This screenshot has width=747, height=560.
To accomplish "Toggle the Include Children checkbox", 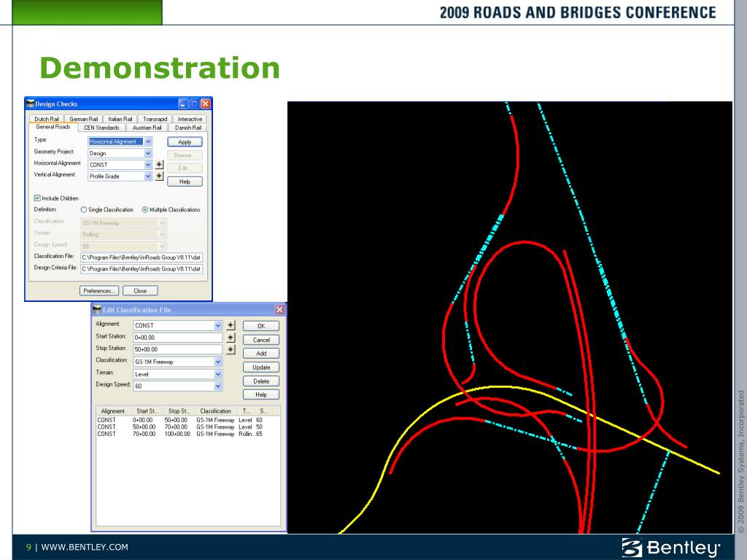I will click(37, 198).
